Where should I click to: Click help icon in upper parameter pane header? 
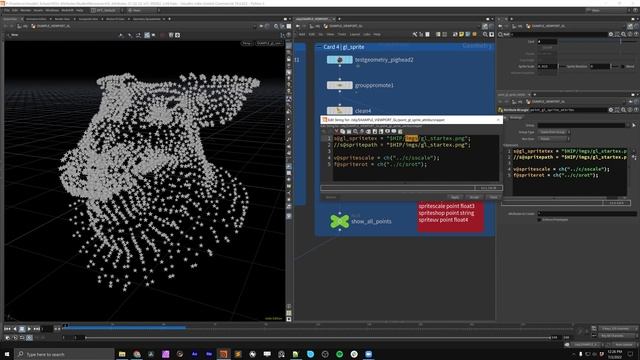click(x=636, y=35)
